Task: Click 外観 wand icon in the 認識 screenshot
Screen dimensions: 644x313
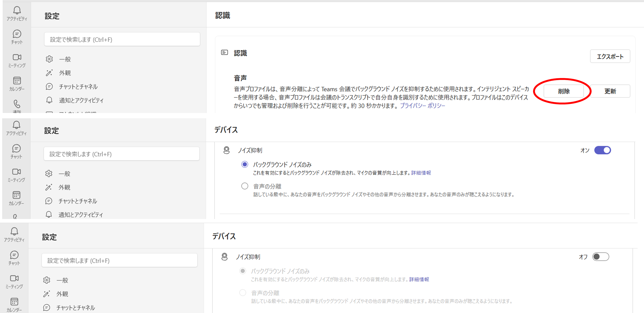Action: (x=49, y=73)
